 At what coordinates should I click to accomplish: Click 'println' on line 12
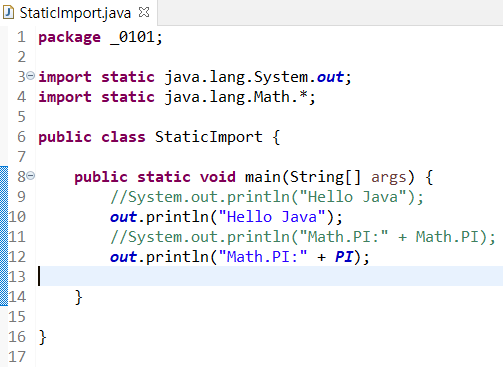click(x=177, y=258)
